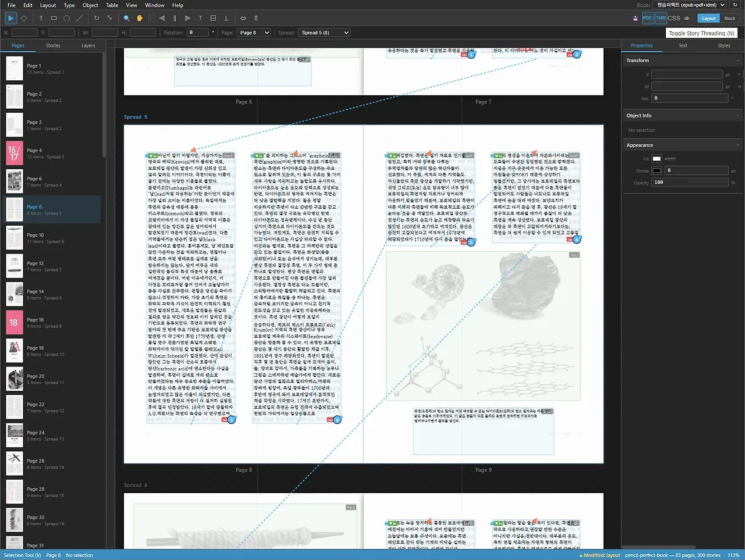Align objects to left edge
Image resolution: width=745 pixels, height=560 pixels.
coord(162,18)
